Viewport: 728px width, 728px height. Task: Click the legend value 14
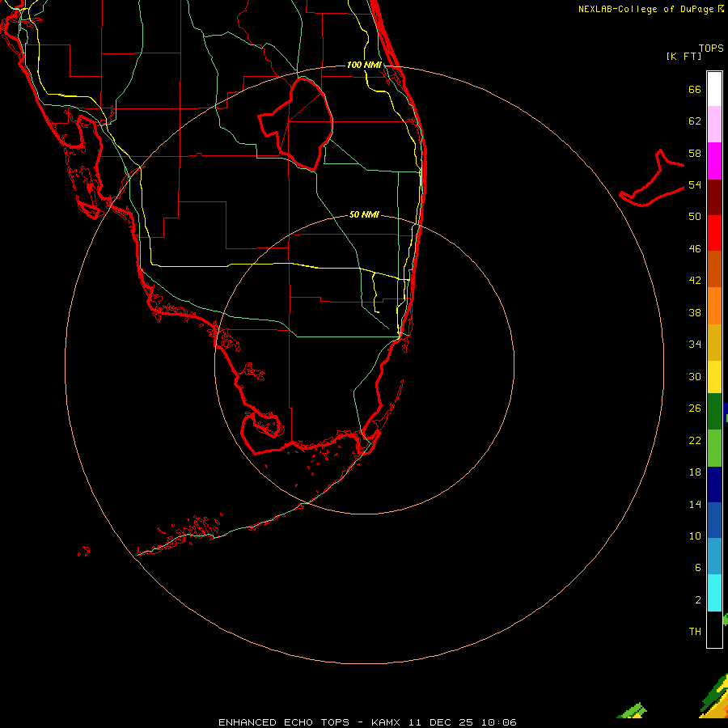(x=695, y=504)
